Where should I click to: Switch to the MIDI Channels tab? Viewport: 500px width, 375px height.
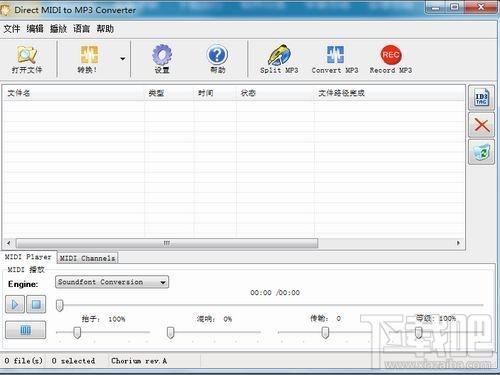coord(87,258)
